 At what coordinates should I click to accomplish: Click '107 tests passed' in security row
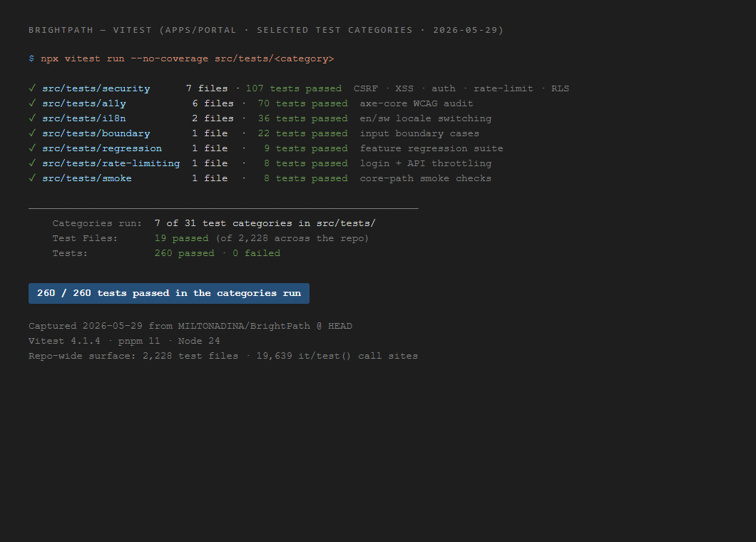(x=294, y=88)
